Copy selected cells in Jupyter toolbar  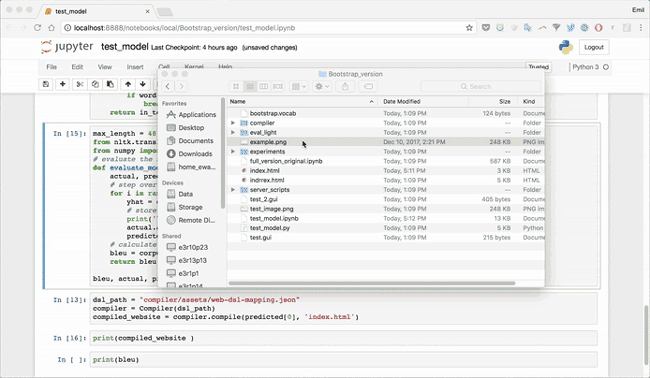[95, 84]
